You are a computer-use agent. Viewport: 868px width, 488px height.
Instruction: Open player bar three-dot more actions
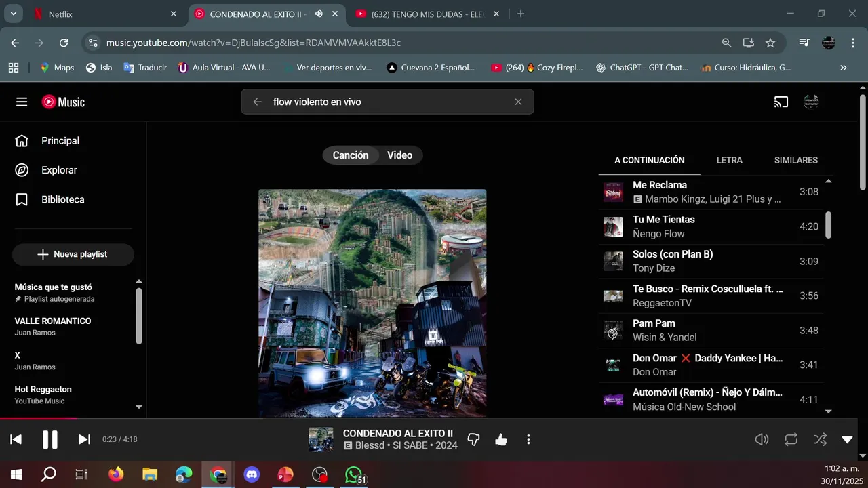point(528,439)
